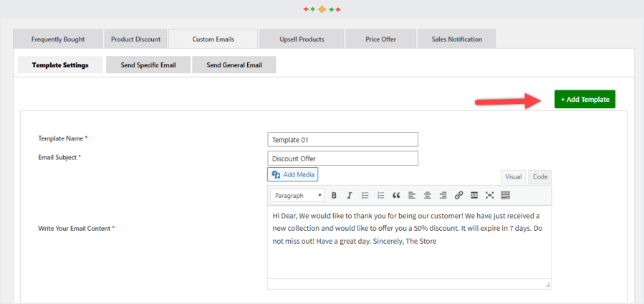Enable fullscreen distraction-free editor mode
This screenshot has height=304, width=644.
490,195
